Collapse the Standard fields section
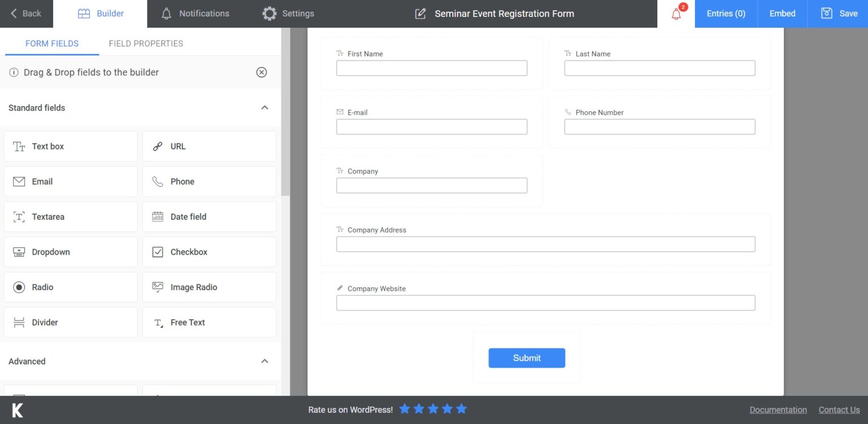The image size is (868, 424). point(264,108)
